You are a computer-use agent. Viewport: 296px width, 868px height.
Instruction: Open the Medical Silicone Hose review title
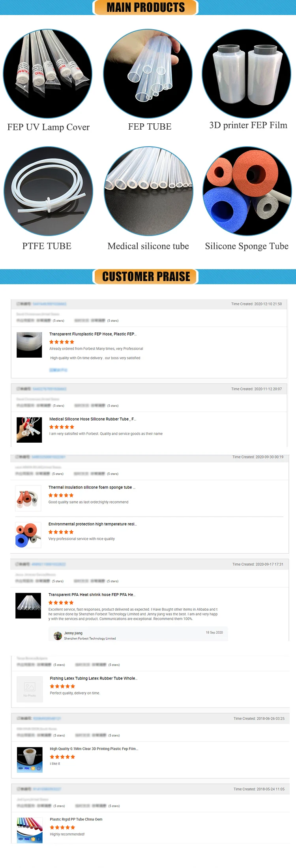pos(92,419)
